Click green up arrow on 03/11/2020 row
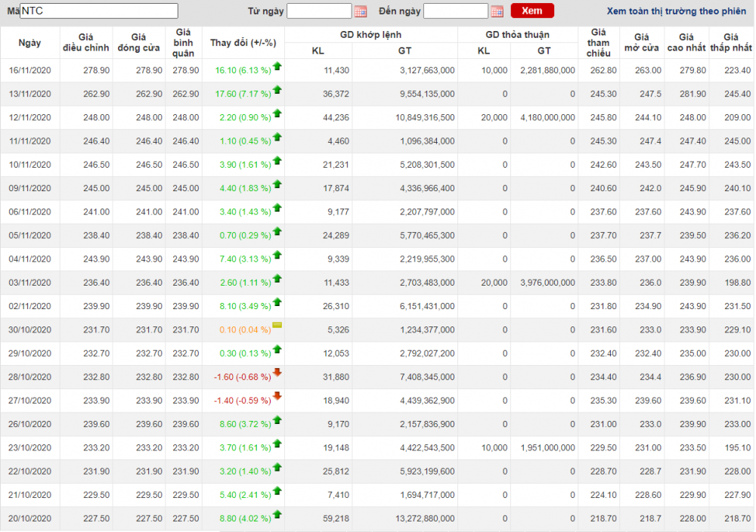The height and width of the screenshot is (532, 756). [277, 279]
